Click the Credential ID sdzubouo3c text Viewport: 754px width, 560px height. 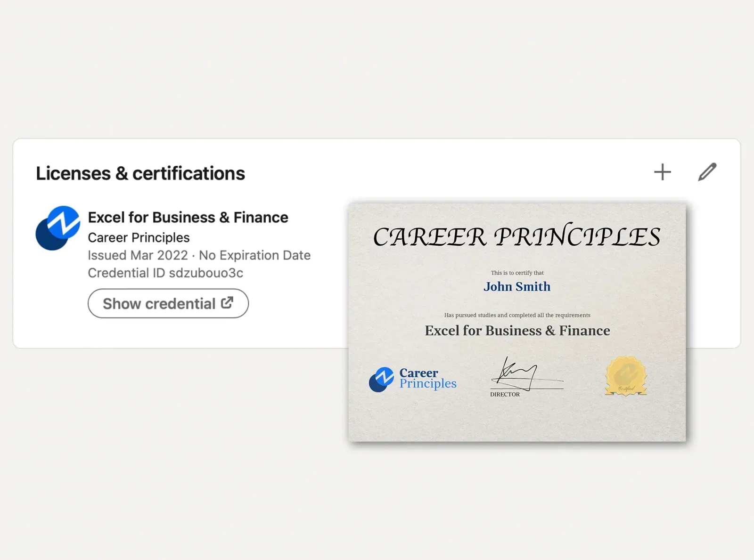tap(165, 273)
